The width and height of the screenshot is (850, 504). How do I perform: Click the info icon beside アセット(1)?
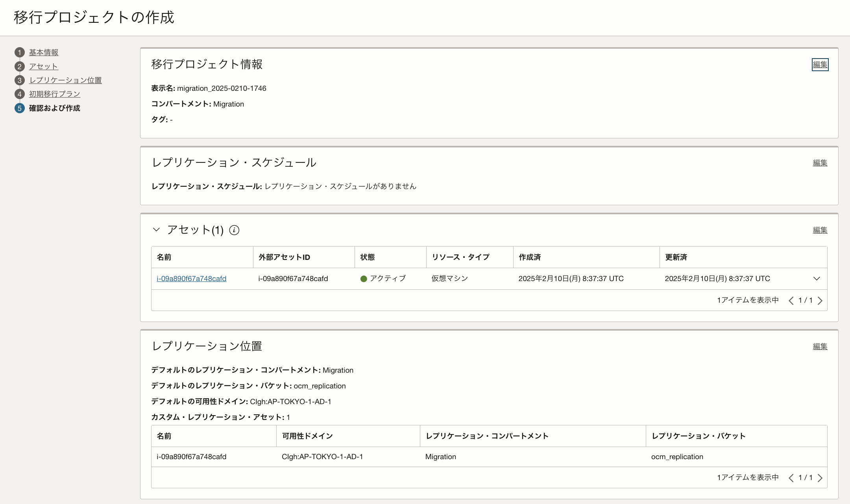click(234, 230)
